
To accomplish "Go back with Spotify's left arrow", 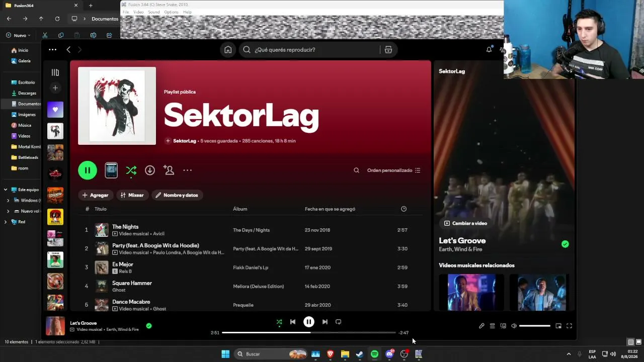I will [68, 50].
